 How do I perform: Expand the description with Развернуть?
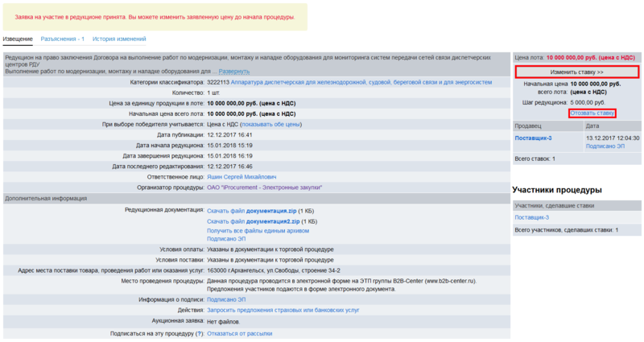234,72
